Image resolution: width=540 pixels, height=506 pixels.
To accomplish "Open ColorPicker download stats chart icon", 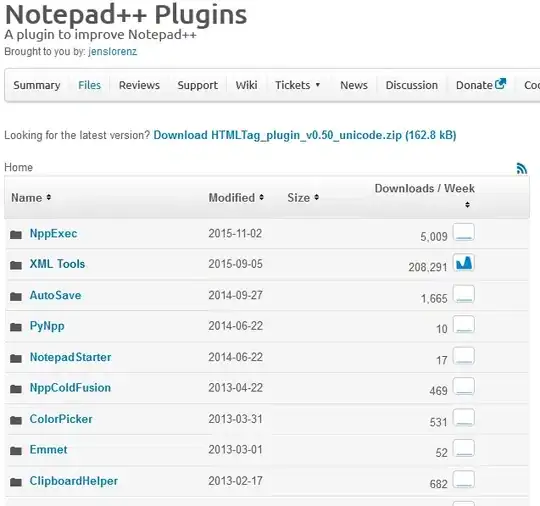I will (464, 417).
